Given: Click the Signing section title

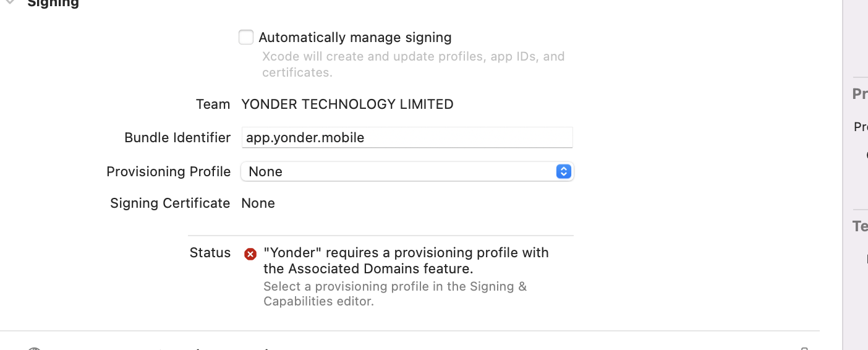Looking at the screenshot, I should click(x=53, y=3).
